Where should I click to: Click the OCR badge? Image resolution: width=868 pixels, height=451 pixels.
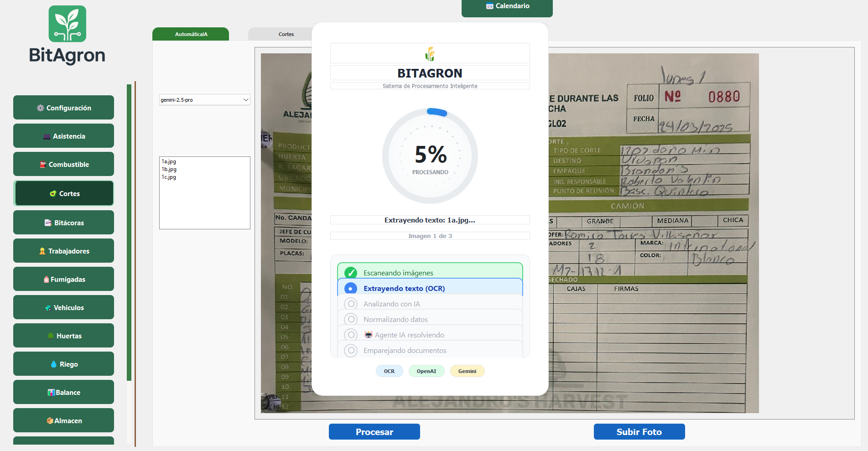[x=389, y=371]
